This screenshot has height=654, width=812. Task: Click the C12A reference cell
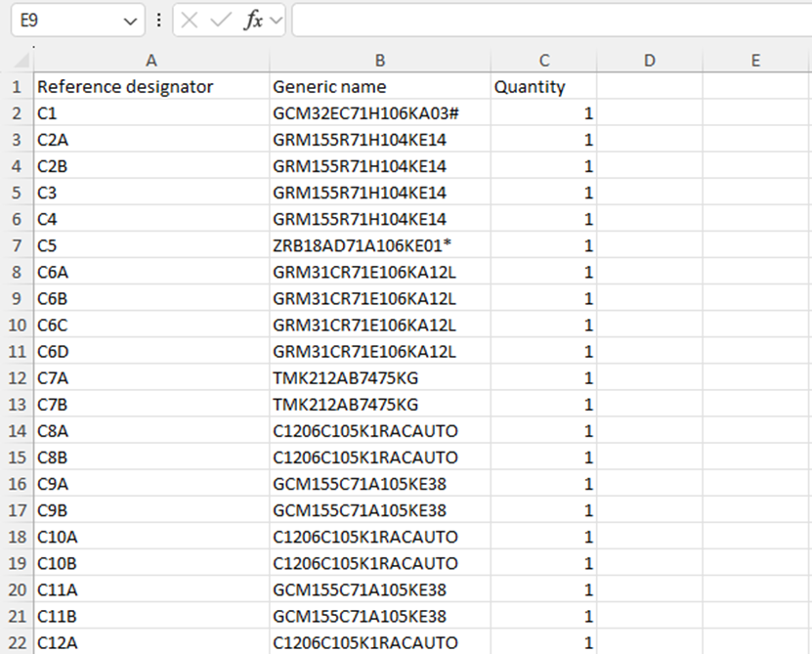click(151, 641)
